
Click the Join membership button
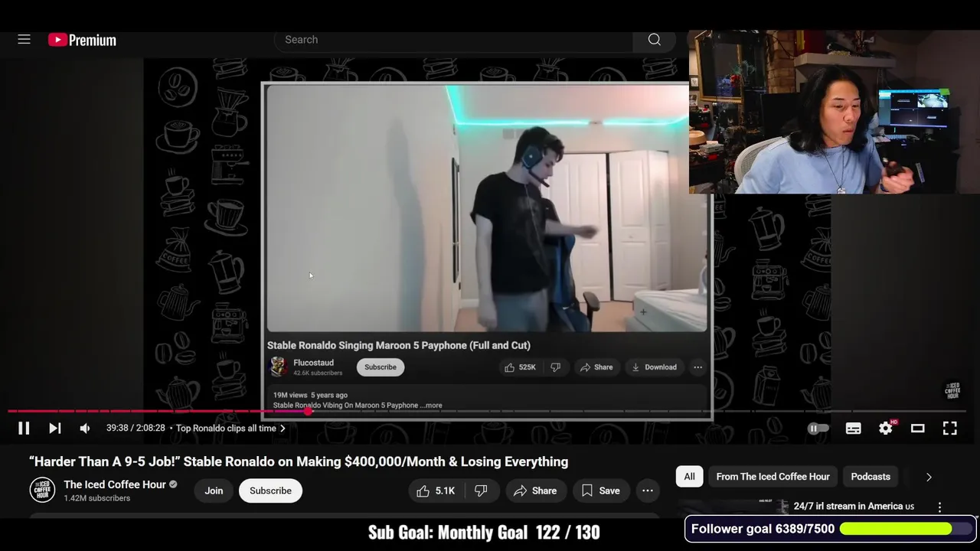[x=214, y=491]
